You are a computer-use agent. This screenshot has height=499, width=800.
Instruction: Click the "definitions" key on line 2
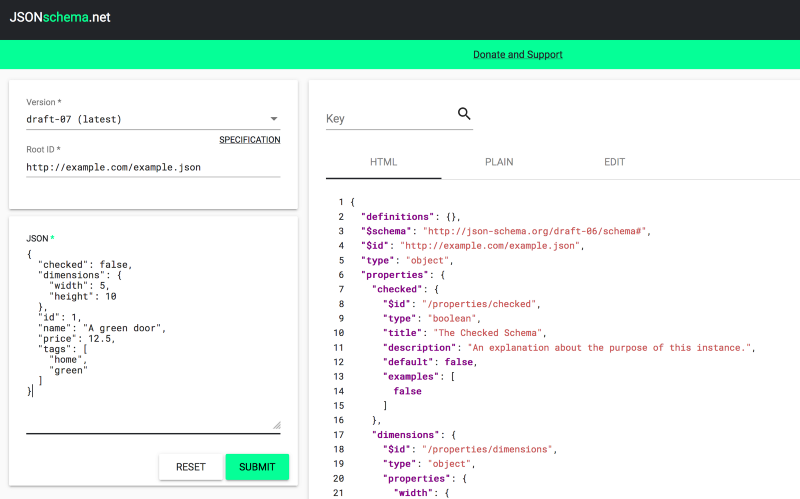click(x=397, y=217)
